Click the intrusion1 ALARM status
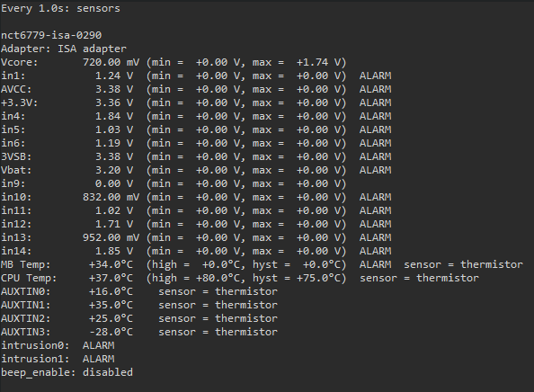 pos(98,359)
